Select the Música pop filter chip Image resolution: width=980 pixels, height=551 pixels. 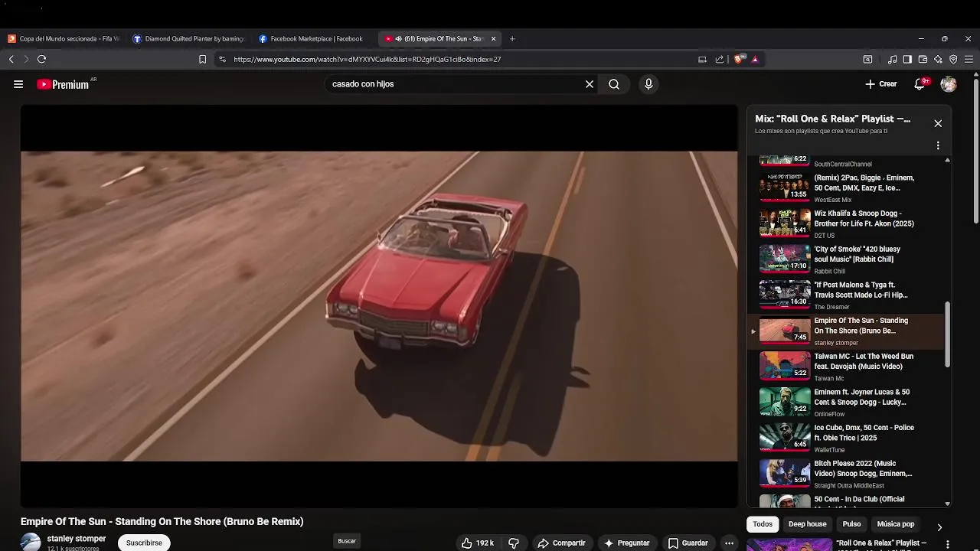point(896,524)
